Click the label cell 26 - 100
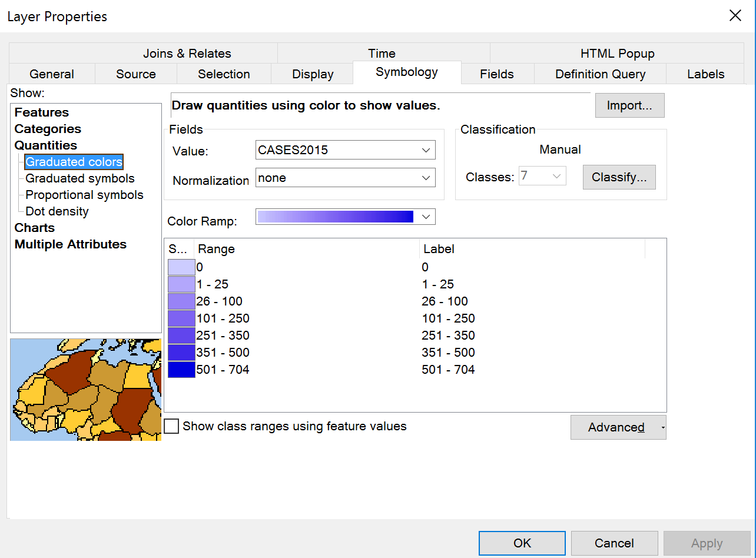This screenshot has width=756, height=558. pyautogui.click(x=445, y=301)
